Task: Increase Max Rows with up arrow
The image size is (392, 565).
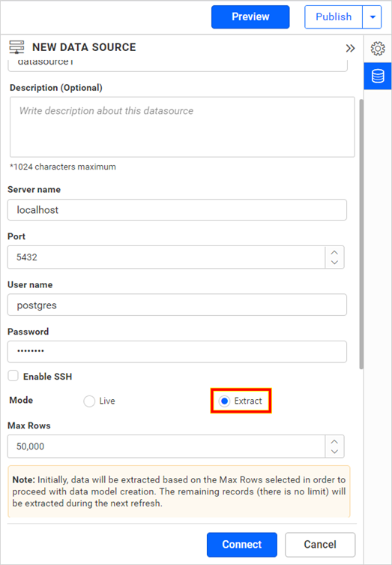Action: click(x=334, y=441)
